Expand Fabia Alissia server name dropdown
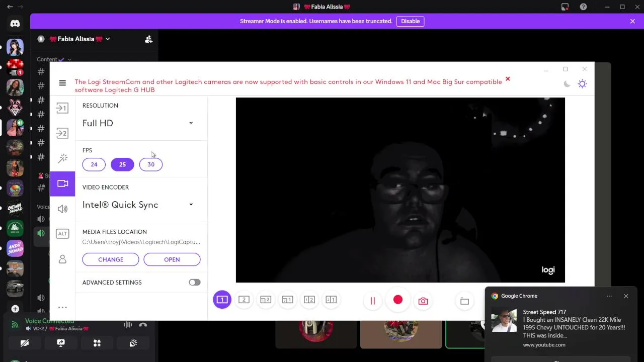The height and width of the screenshot is (362, 644). [79, 39]
